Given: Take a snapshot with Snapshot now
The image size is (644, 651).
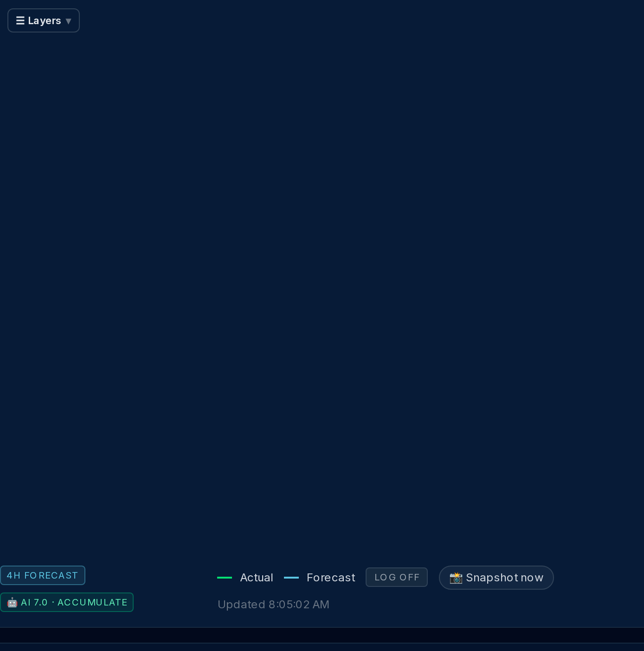Looking at the screenshot, I should (496, 578).
